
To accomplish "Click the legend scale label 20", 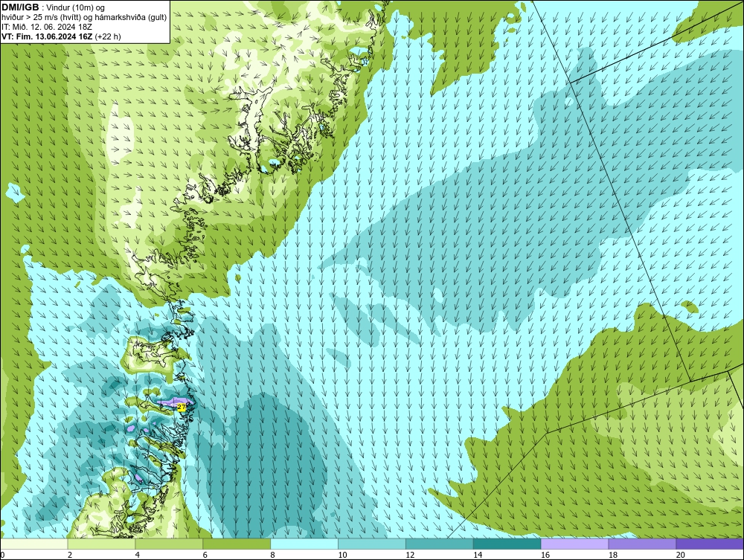I will point(681,555).
